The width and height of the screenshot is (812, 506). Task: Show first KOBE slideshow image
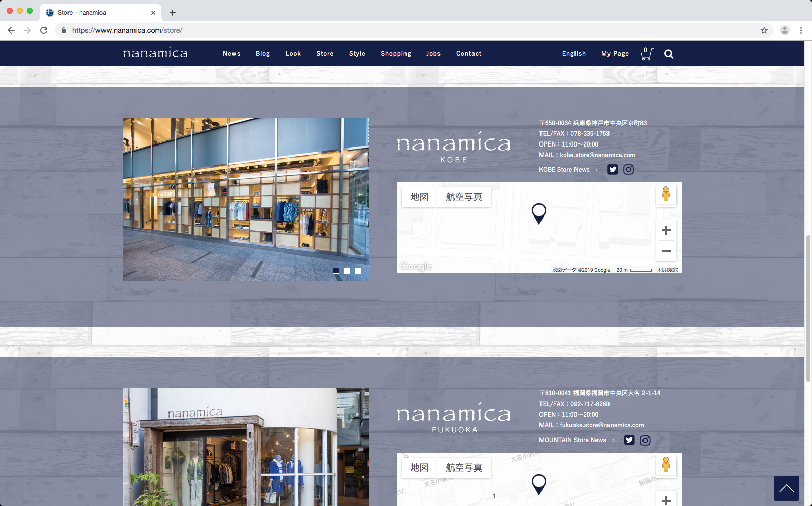click(336, 271)
